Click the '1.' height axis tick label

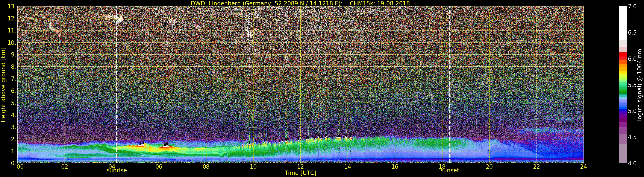(x=14, y=151)
